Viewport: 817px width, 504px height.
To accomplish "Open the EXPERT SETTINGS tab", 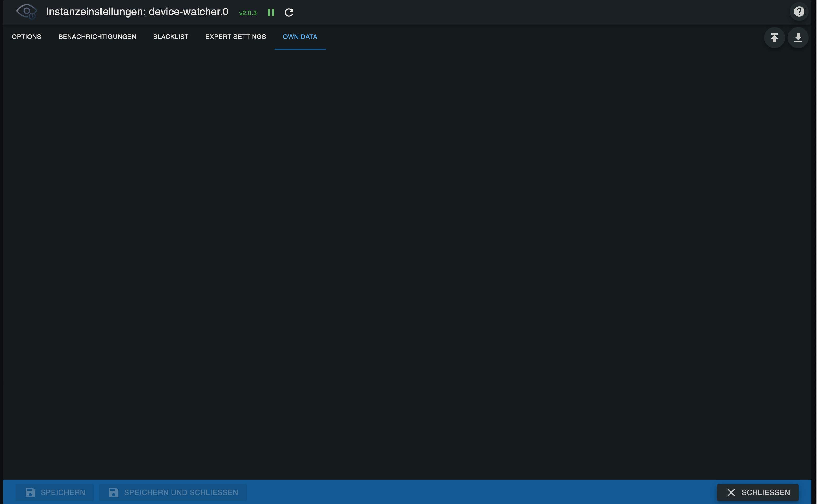I will point(236,37).
